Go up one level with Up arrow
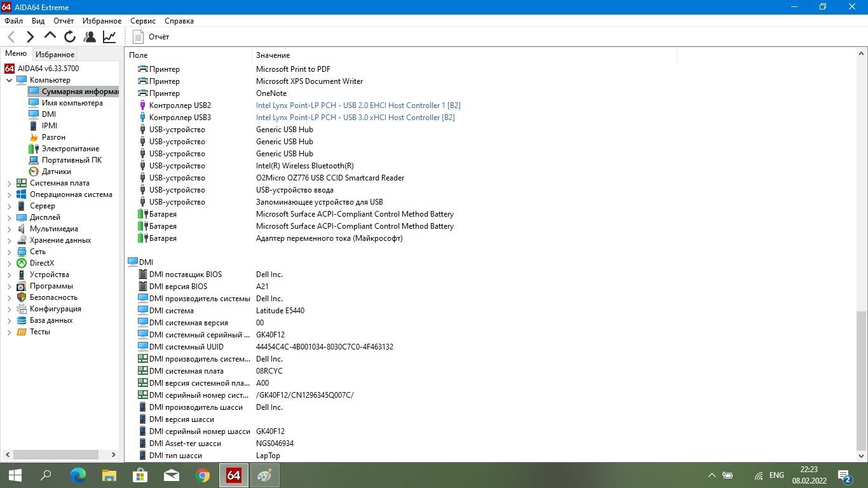Screen dimensions: 868x488 50,36
